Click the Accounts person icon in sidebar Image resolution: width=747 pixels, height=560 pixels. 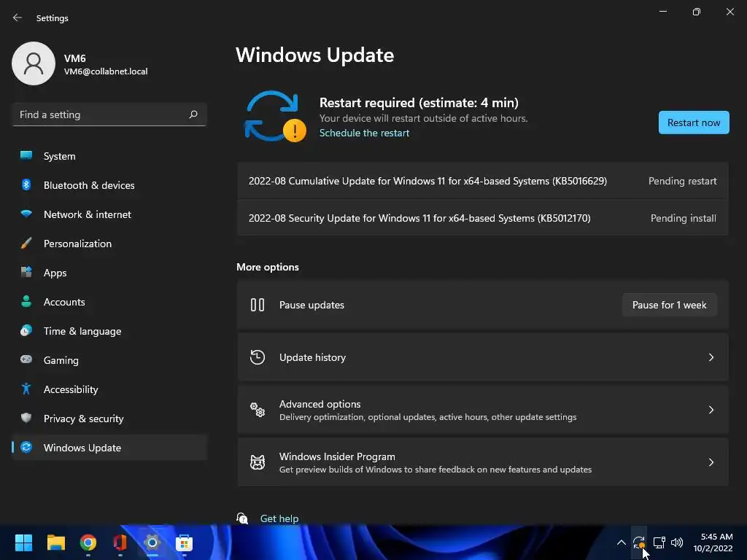26,301
